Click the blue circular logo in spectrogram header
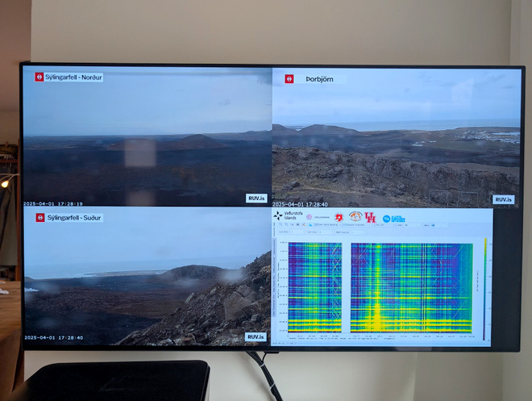The image size is (532, 401). coord(387,218)
